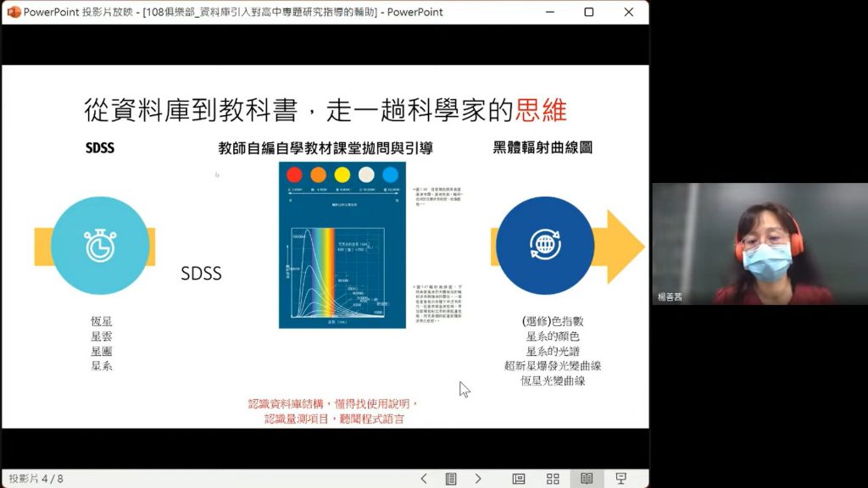Click the orange arrowhead pointing right
868x488 pixels.
point(626,247)
